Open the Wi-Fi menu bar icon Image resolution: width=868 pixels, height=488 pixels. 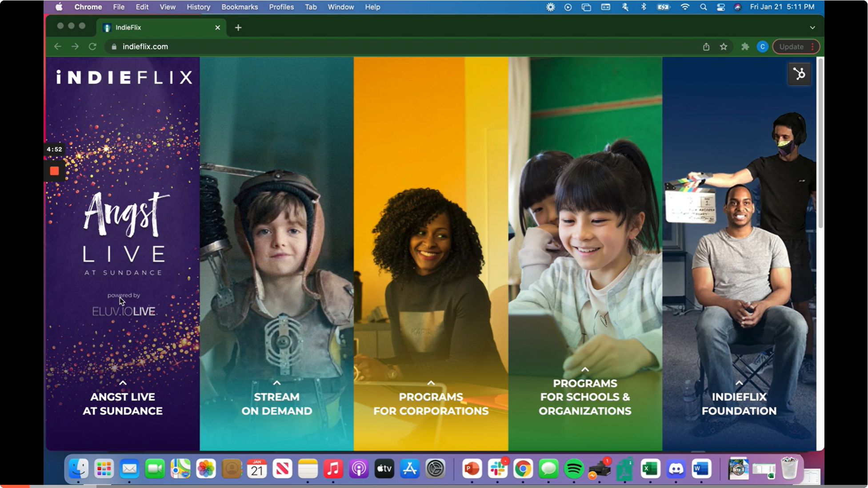[685, 7]
